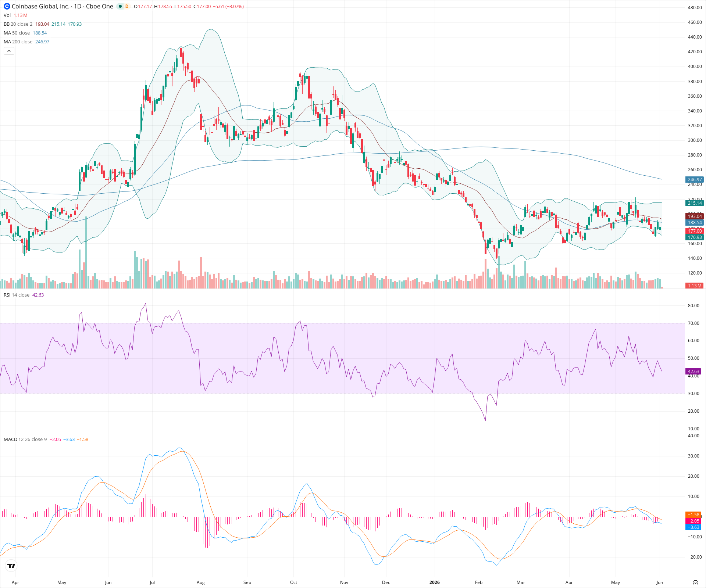The height and width of the screenshot is (588, 706).
Task: Click the MACD 40.00 scale label
Action: (694, 435)
